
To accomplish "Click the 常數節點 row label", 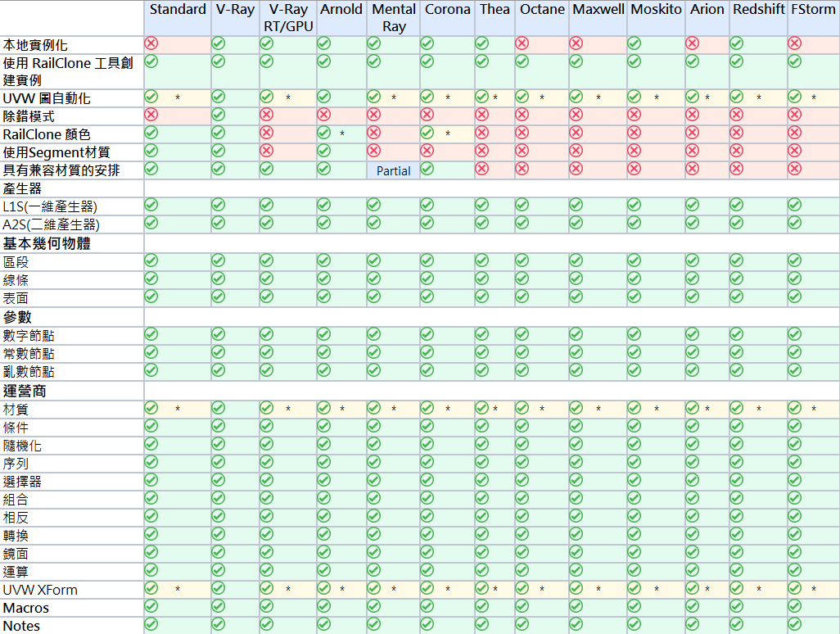I will (29, 354).
